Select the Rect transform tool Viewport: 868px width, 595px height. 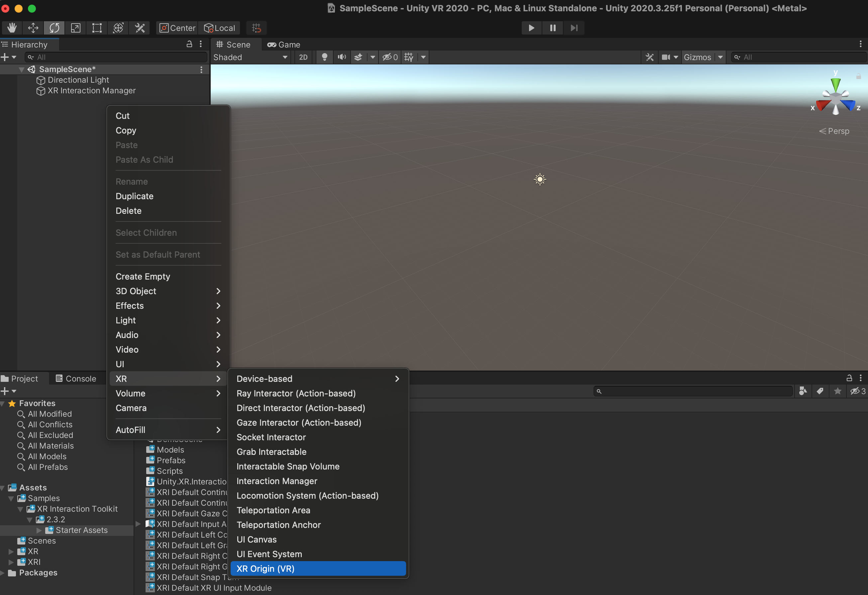pos(97,28)
